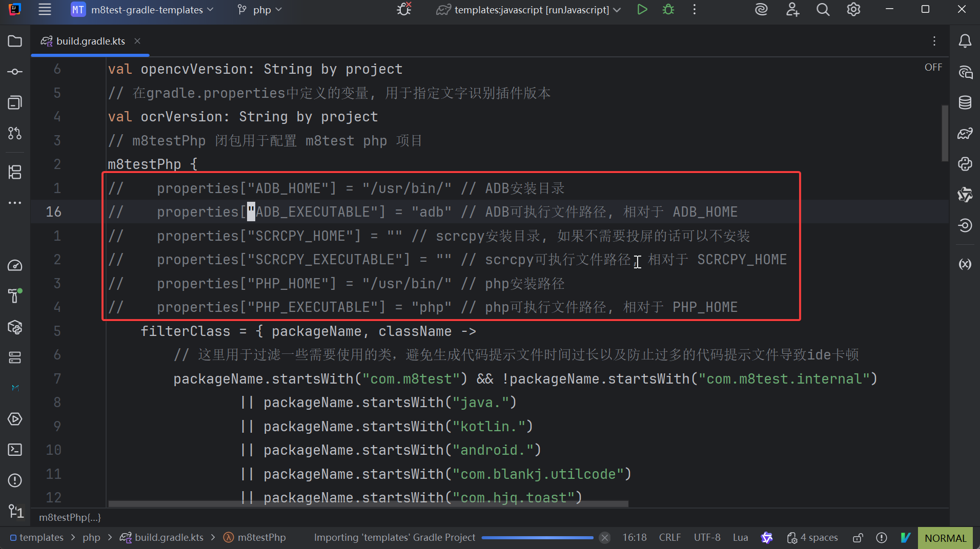Open the Pull Requests tool window
980x549 pixels.
click(x=15, y=133)
